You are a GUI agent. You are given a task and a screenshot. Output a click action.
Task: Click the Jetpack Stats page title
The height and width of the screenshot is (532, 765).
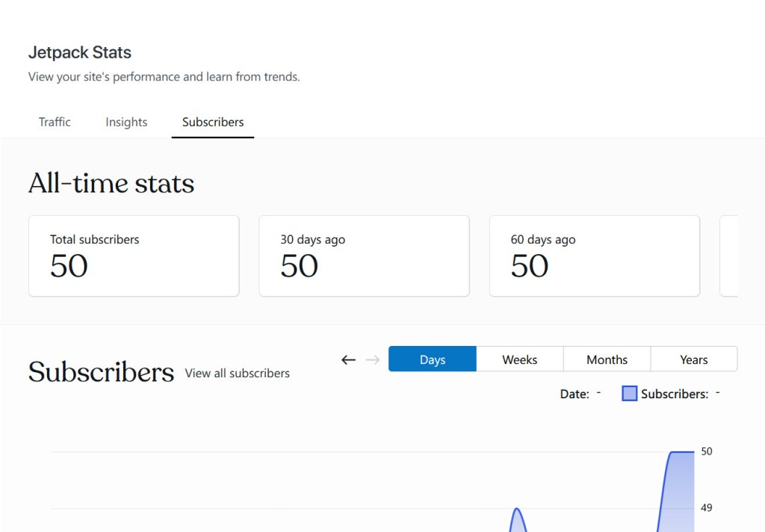point(80,52)
